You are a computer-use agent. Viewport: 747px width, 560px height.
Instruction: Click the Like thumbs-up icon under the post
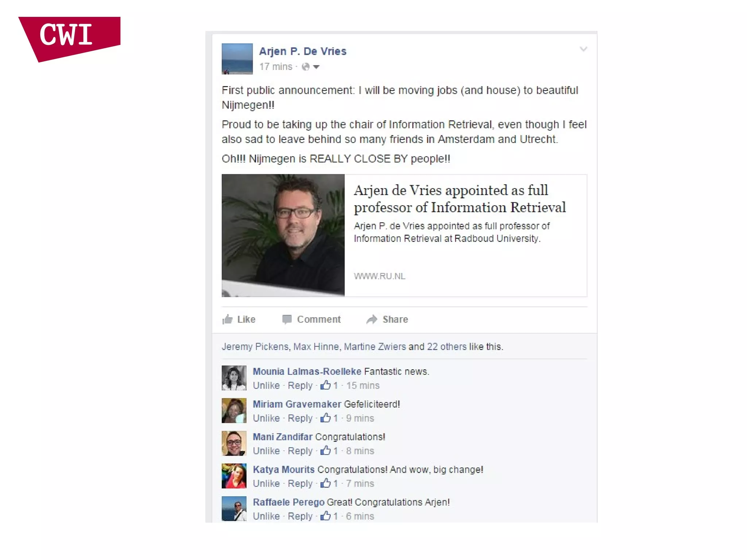click(x=228, y=319)
